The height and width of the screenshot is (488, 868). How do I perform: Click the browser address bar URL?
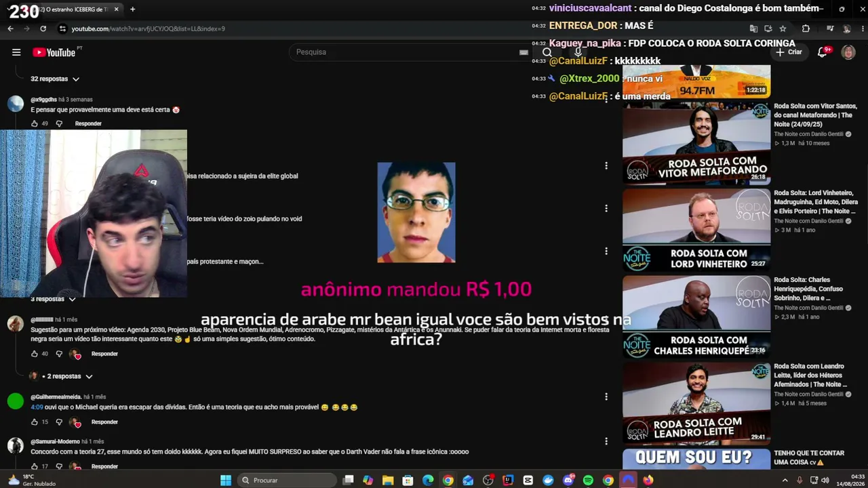(148, 28)
